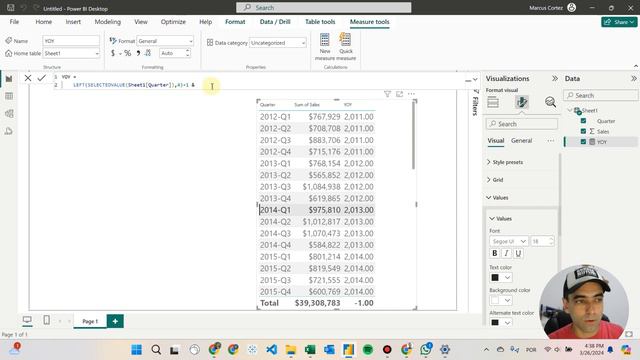Collapse the inner Values subsection
The height and width of the screenshot is (360, 640).
500,218
